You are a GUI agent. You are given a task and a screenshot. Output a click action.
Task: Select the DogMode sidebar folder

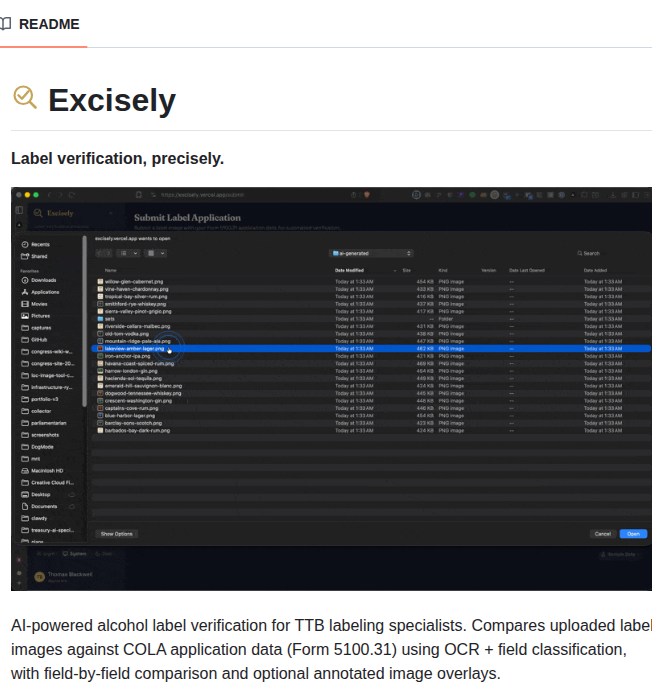coord(42,447)
